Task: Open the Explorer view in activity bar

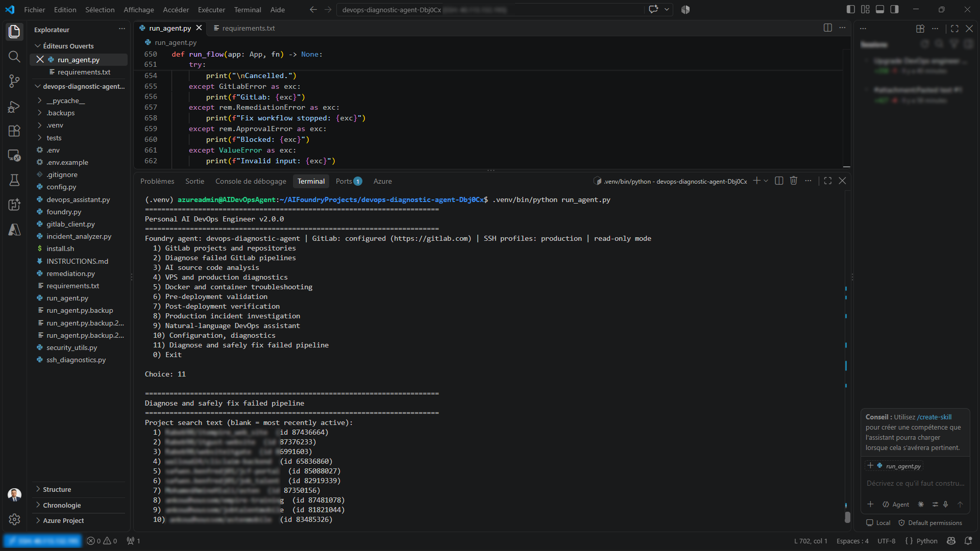Action: [14, 32]
